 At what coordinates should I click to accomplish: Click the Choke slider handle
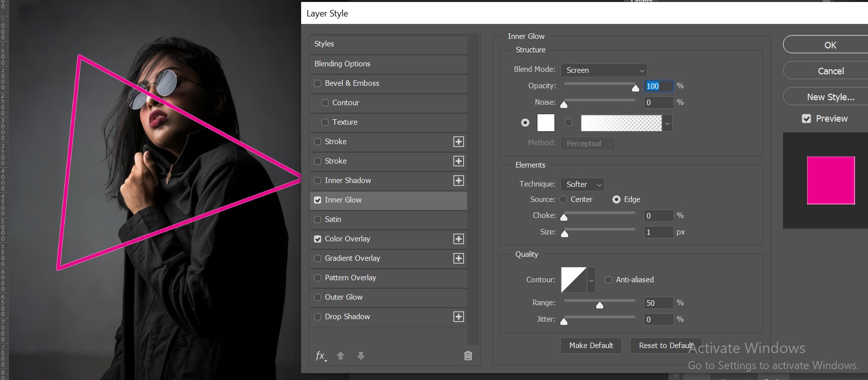coord(564,217)
